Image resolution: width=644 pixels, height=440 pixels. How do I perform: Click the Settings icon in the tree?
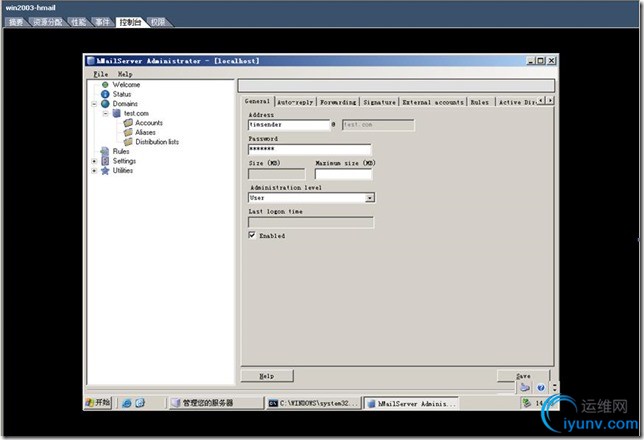click(x=105, y=161)
